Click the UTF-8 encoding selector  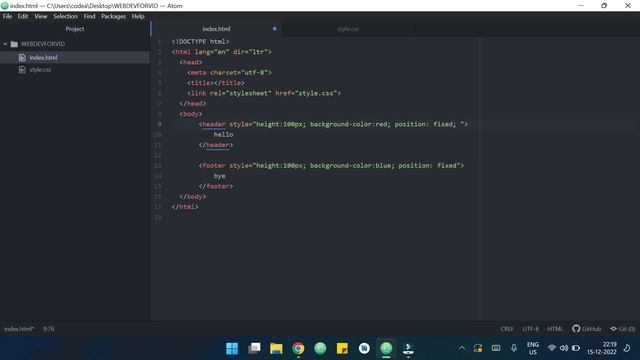point(531,329)
